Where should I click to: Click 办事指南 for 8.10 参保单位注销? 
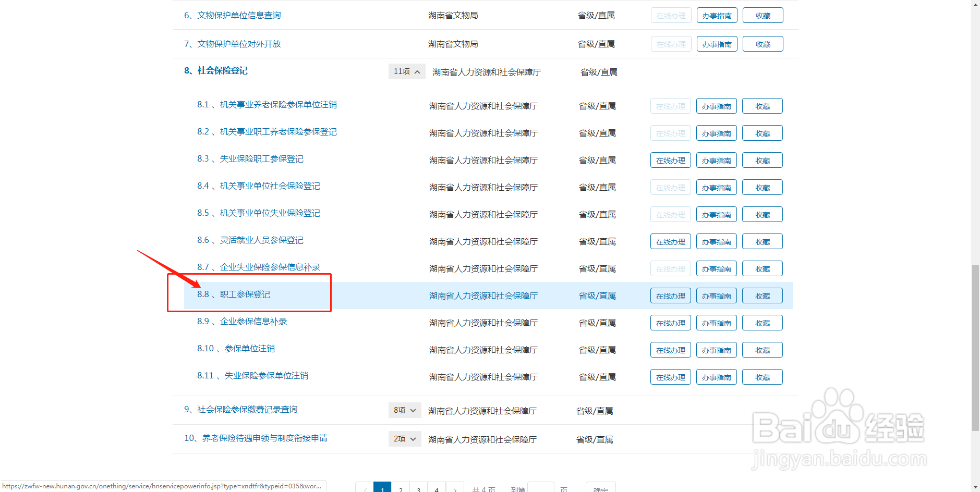[717, 350]
